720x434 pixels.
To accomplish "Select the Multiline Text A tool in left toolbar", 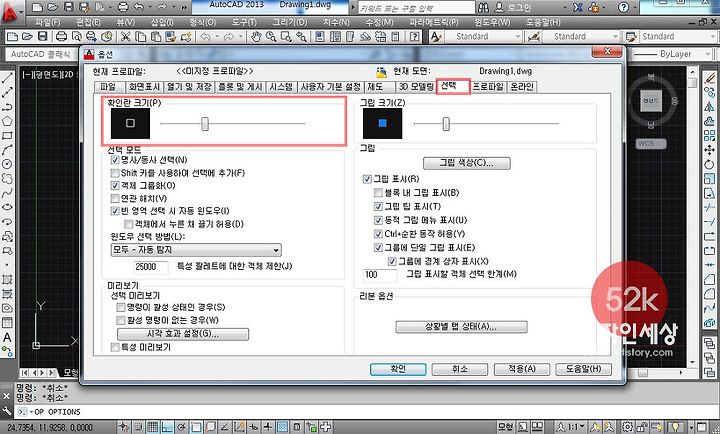I will (x=7, y=337).
